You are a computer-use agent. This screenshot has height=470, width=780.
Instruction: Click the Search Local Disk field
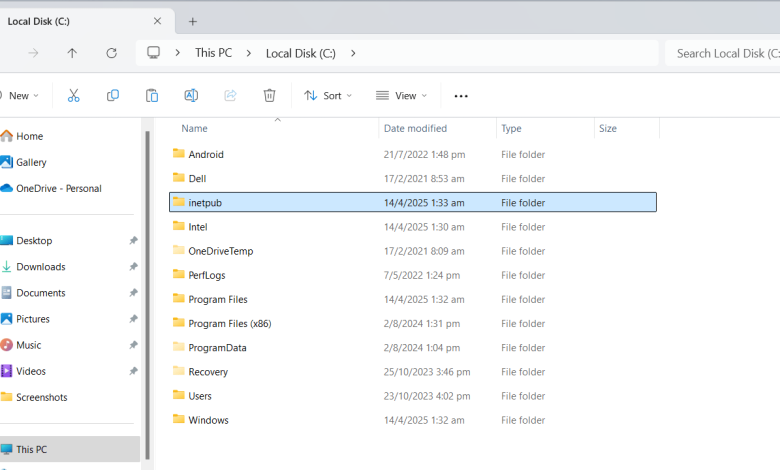[x=722, y=53]
